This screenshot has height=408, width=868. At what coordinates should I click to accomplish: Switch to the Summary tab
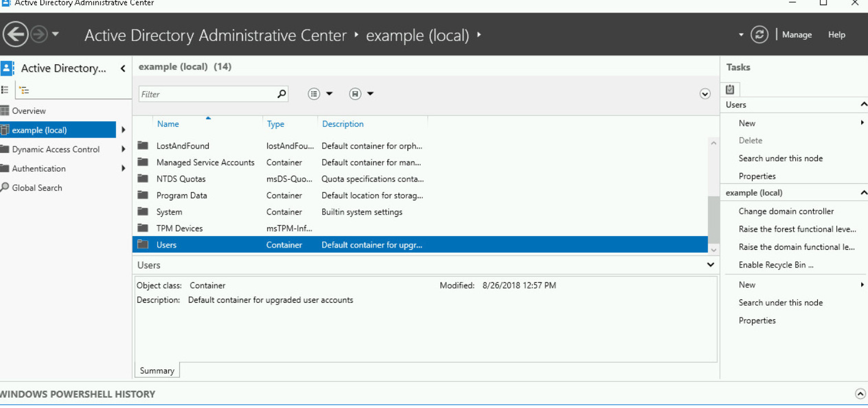click(157, 370)
